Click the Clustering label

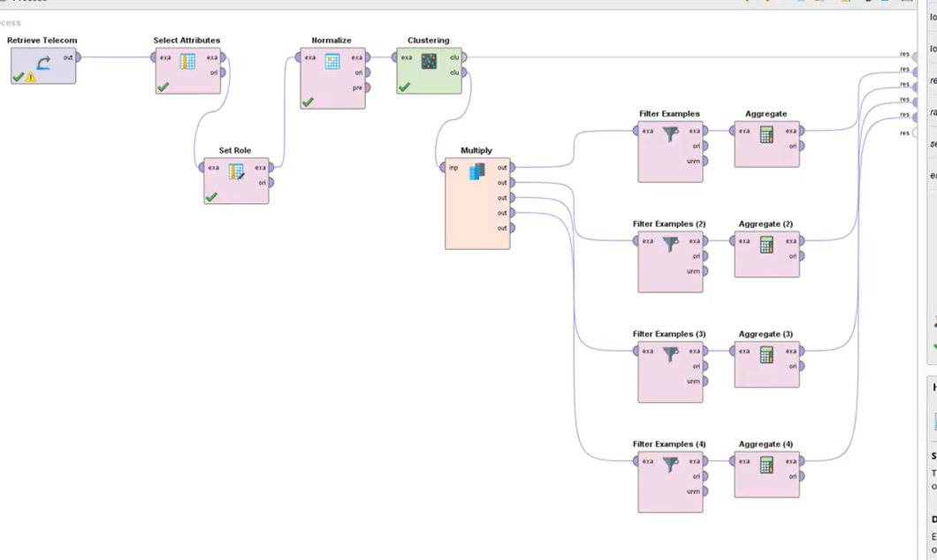point(429,40)
